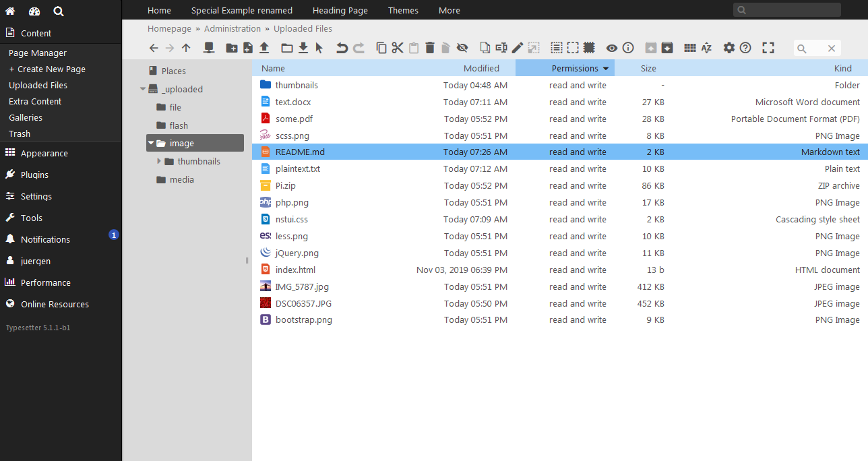The width and height of the screenshot is (868, 461).
Task: Click the help question mark icon
Action: [745, 48]
